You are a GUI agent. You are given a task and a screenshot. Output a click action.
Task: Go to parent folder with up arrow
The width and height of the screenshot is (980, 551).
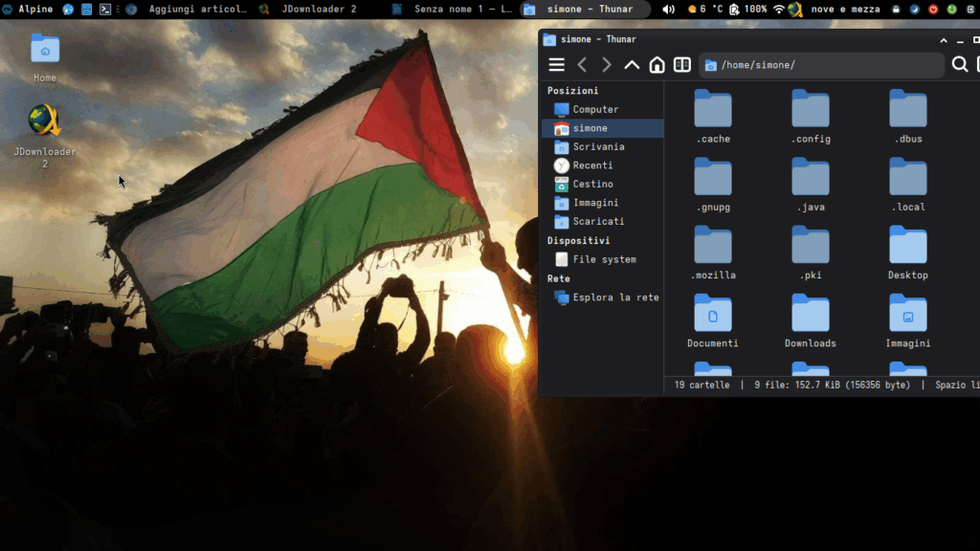632,65
